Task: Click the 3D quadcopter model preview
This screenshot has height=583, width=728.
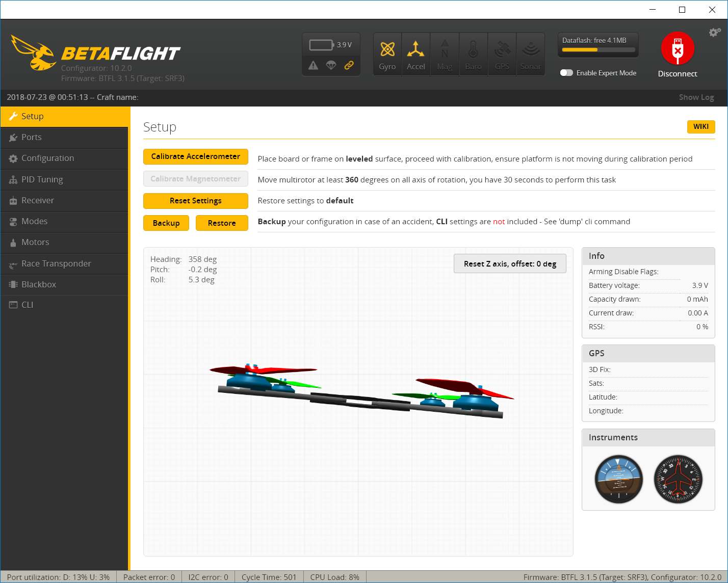Action: pos(361,391)
